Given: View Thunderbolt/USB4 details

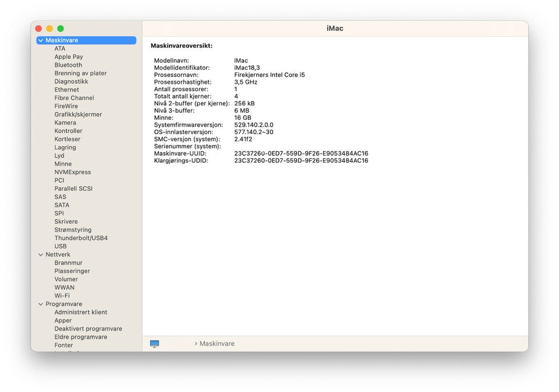Looking at the screenshot, I should pos(81,238).
